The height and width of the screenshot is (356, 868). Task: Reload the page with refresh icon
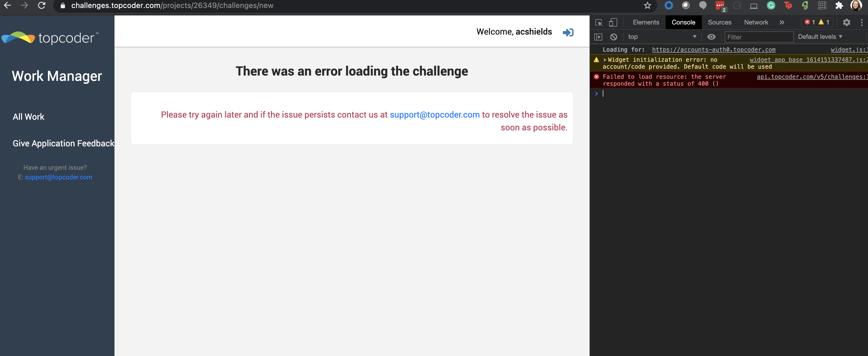click(42, 5)
